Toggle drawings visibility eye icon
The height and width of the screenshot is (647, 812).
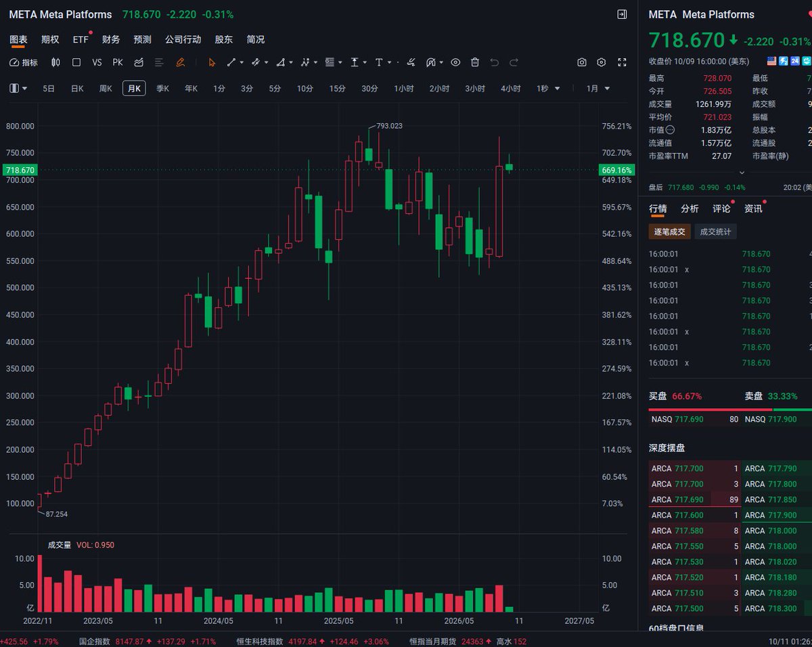[455, 62]
